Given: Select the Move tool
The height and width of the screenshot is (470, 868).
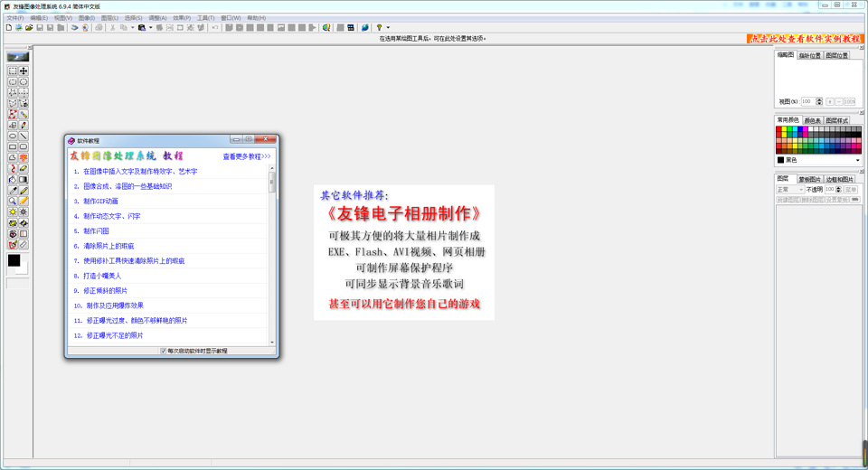Looking at the screenshot, I should pos(24,70).
